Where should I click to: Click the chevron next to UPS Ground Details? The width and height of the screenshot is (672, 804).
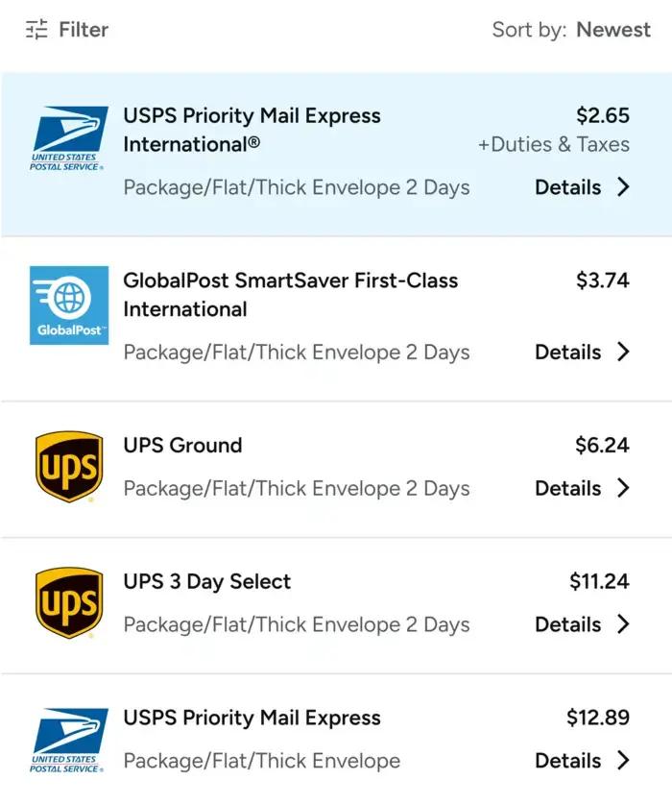624,488
